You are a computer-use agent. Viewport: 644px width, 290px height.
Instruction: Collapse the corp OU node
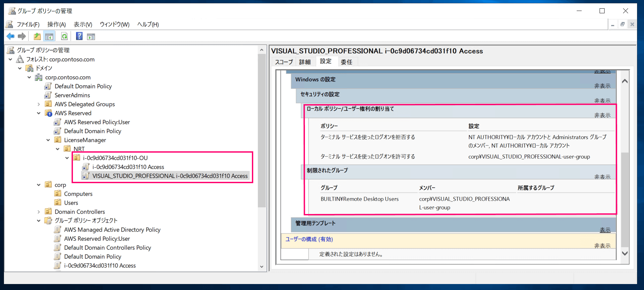tap(39, 185)
